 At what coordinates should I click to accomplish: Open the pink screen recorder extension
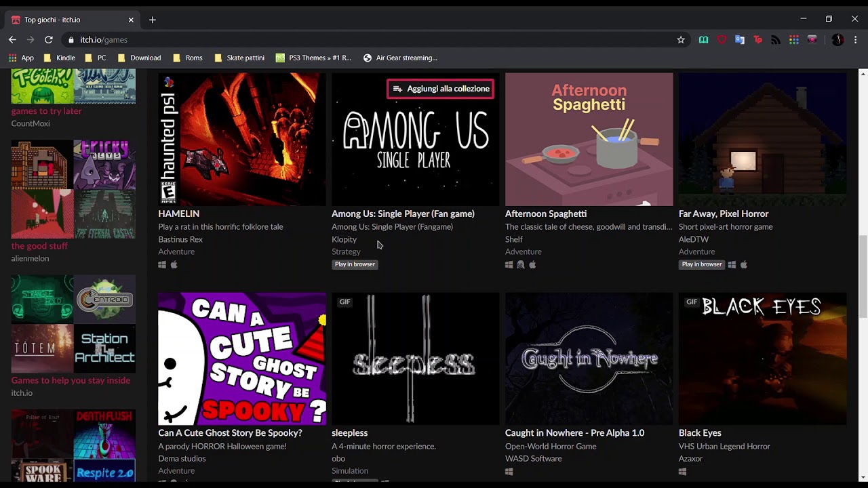tap(812, 40)
